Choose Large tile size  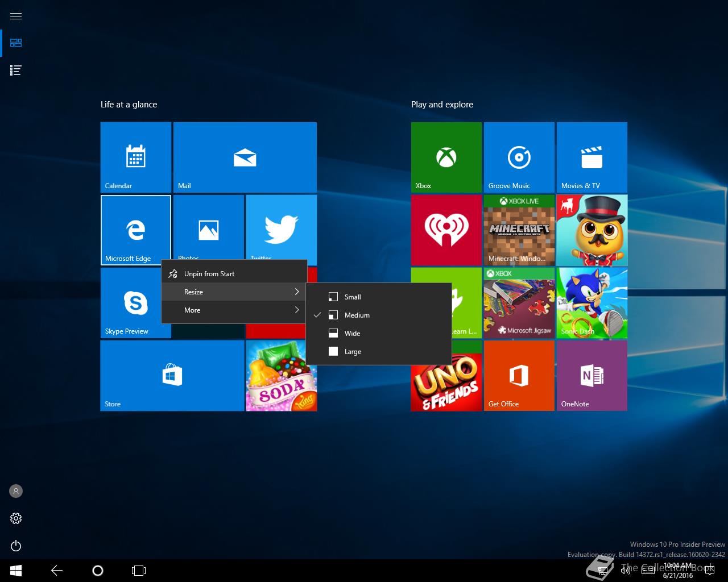379,351
